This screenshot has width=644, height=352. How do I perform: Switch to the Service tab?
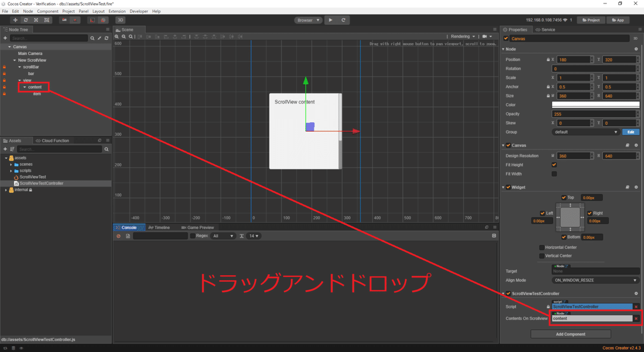point(545,30)
